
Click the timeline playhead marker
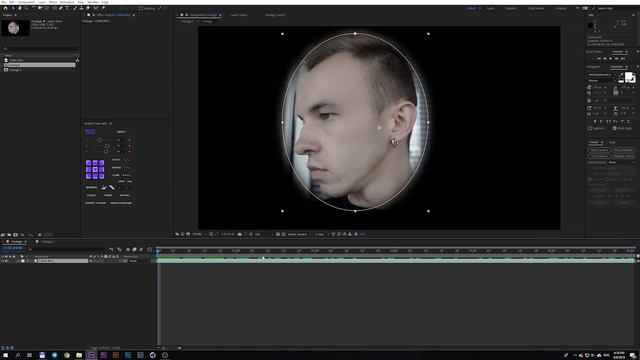tap(158, 250)
